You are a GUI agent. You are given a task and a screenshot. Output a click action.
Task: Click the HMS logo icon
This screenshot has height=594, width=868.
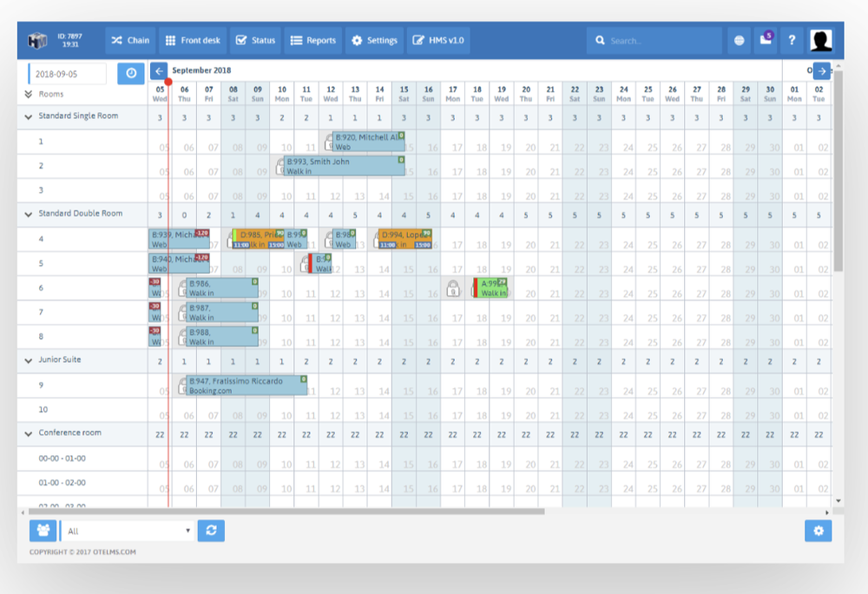pos(37,41)
